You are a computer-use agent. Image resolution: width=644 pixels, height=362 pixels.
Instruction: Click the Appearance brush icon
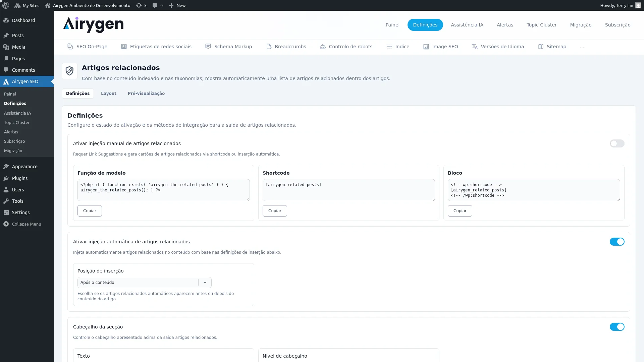coord(6,167)
